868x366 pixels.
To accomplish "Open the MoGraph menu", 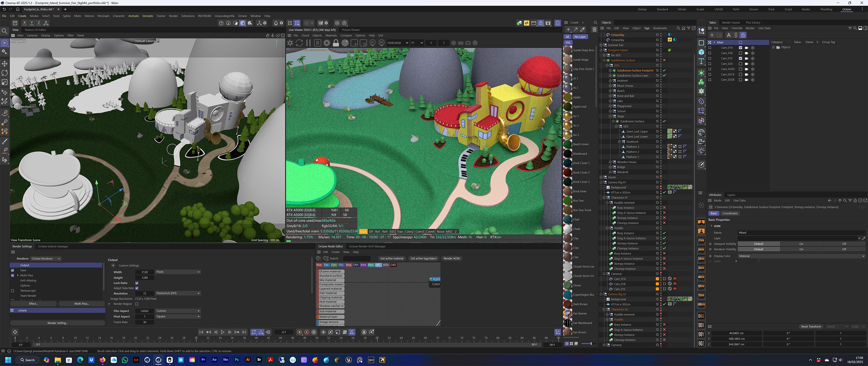I will click(103, 16).
